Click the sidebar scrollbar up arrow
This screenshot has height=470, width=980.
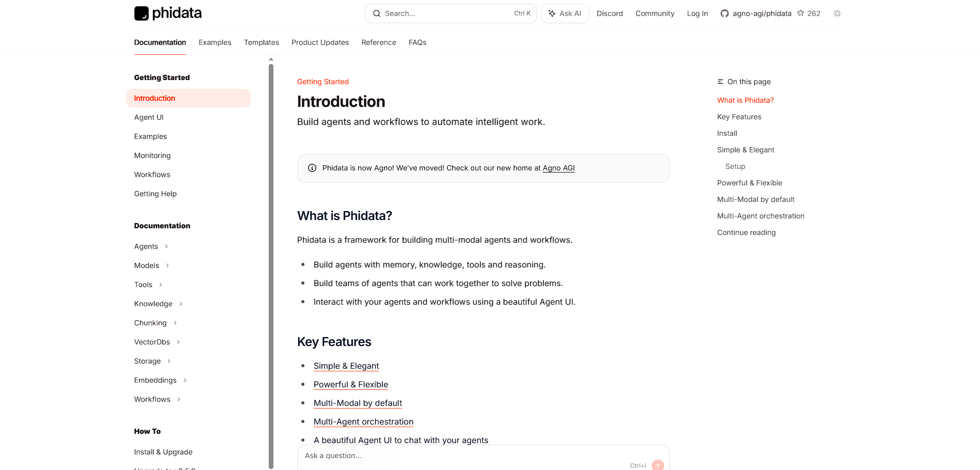click(x=271, y=59)
